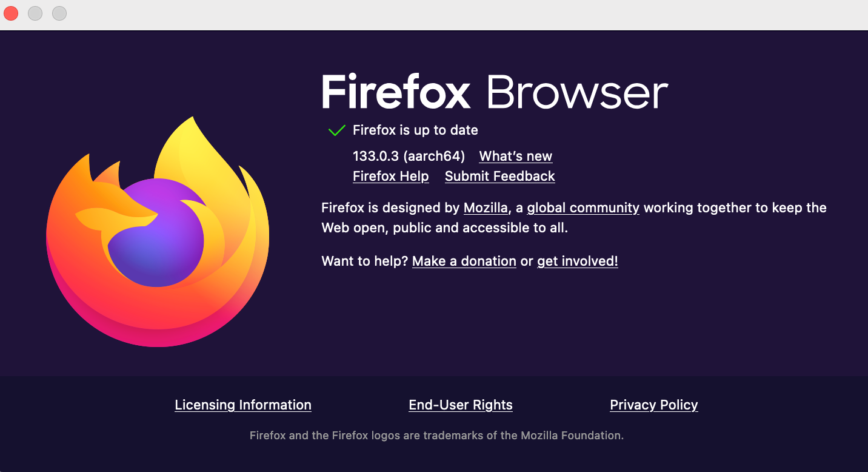The height and width of the screenshot is (472, 868).
Task: Click the Want to help? text
Action: coord(365,261)
